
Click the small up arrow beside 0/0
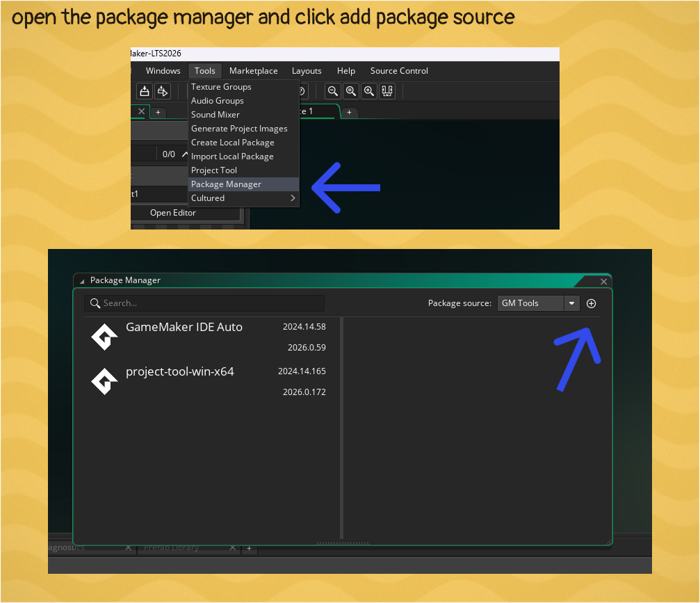tap(184, 154)
